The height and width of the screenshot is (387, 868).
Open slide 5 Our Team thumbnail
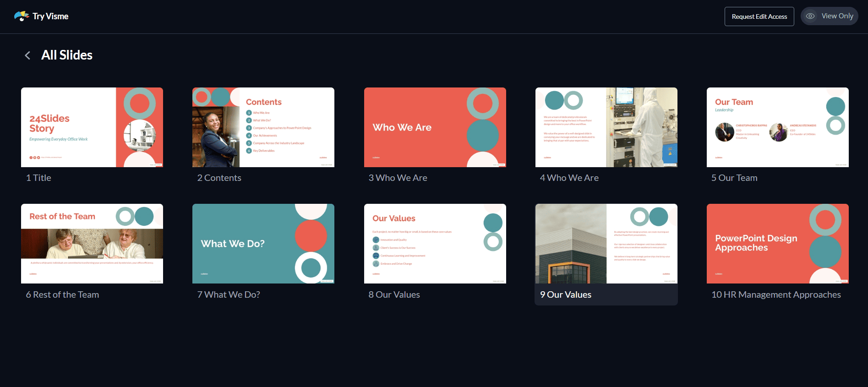tap(778, 127)
